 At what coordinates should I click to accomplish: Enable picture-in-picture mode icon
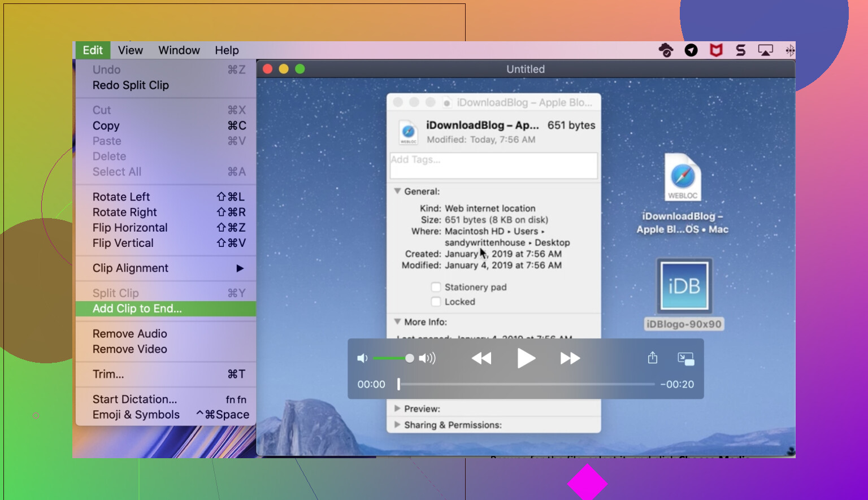[x=685, y=359]
